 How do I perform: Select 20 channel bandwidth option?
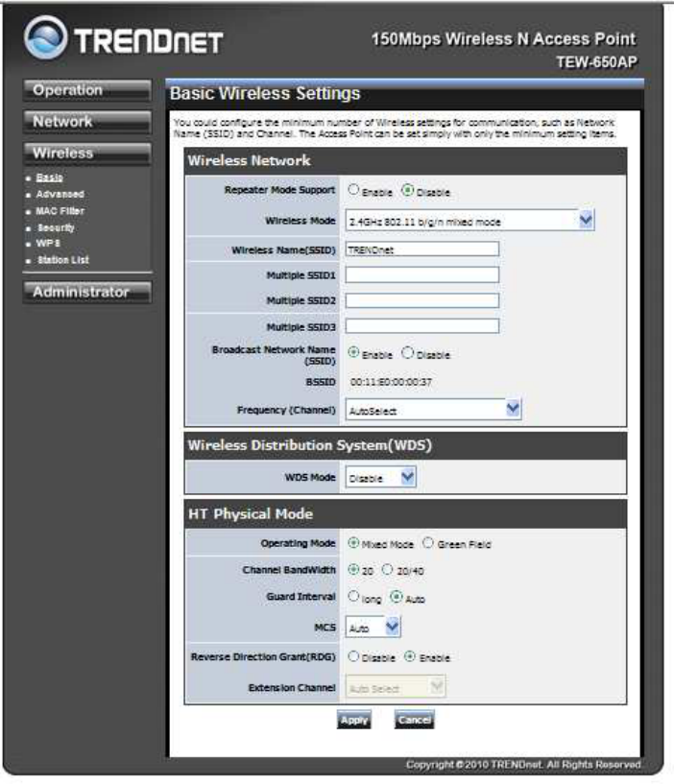[353, 569]
